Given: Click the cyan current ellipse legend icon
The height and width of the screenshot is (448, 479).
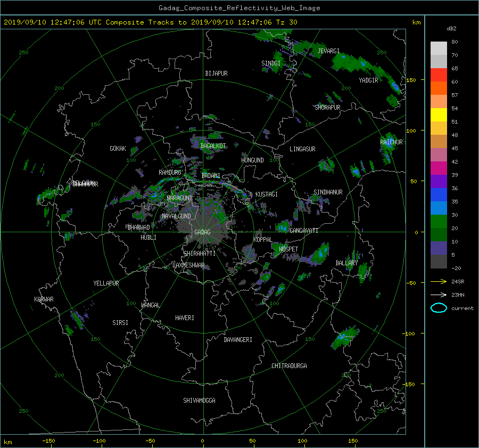Looking at the screenshot, I should [439, 308].
